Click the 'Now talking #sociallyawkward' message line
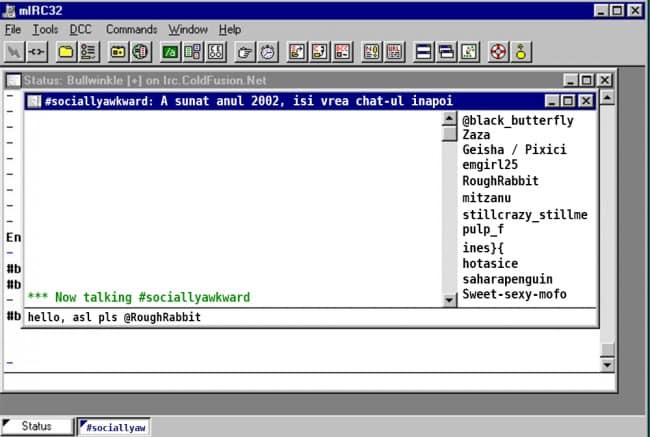The width and height of the screenshot is (650, 437). pyautogui.click(x=139, y=297)
